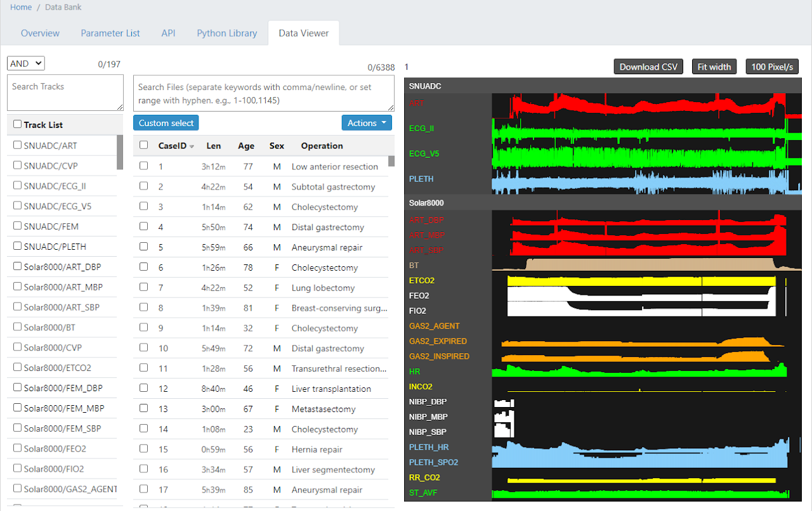Open the AND logic dropdown
The image size is (812, 511).
25,63
